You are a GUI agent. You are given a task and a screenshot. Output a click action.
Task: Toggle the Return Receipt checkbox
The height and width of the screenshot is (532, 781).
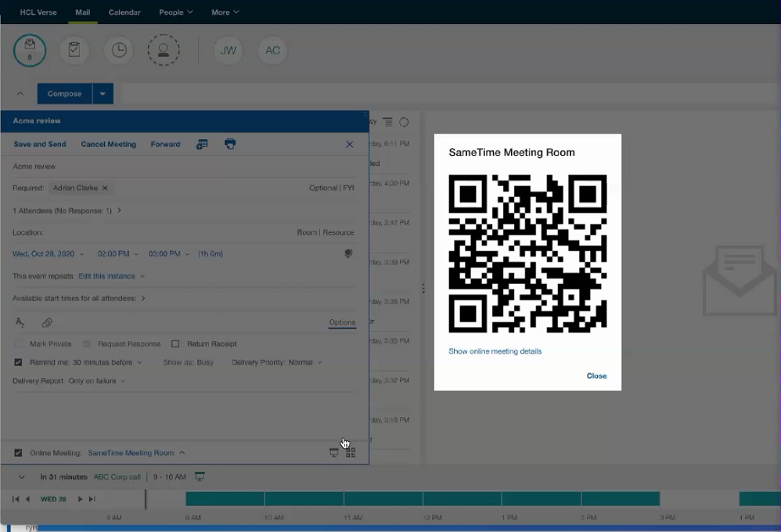tap(175, 344)
